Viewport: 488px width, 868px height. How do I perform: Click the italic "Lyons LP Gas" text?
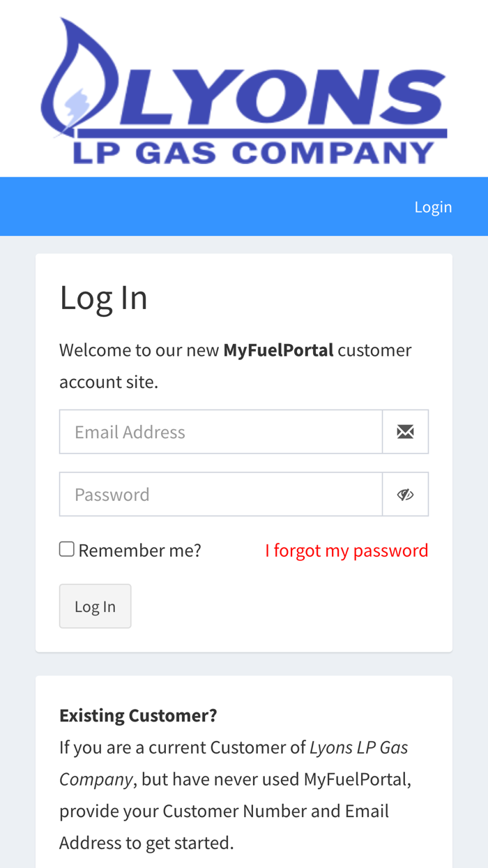358,747
